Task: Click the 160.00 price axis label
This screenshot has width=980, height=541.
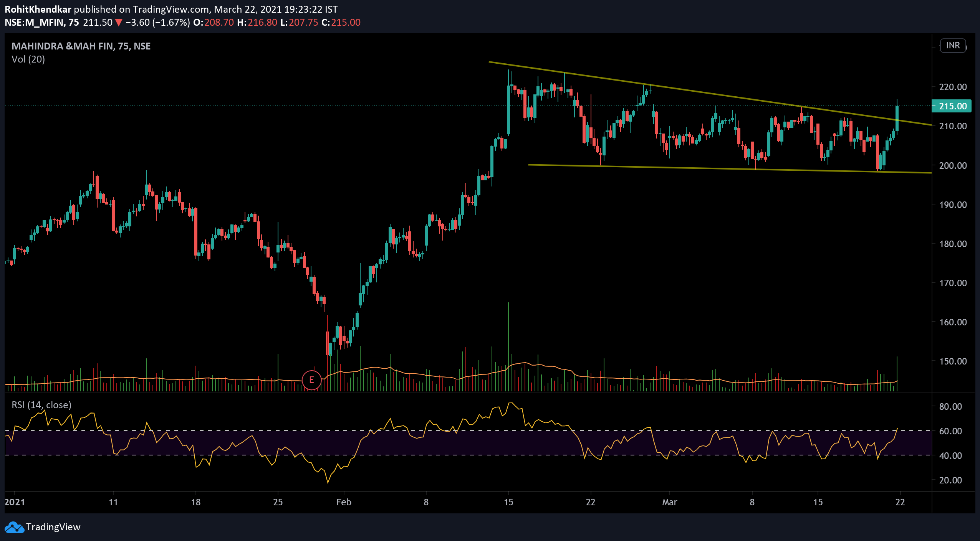Action: point(953,322)
